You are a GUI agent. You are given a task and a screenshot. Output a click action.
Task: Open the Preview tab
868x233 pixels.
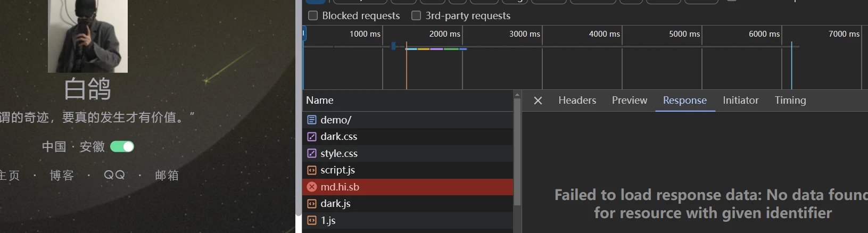coord(629,100)
